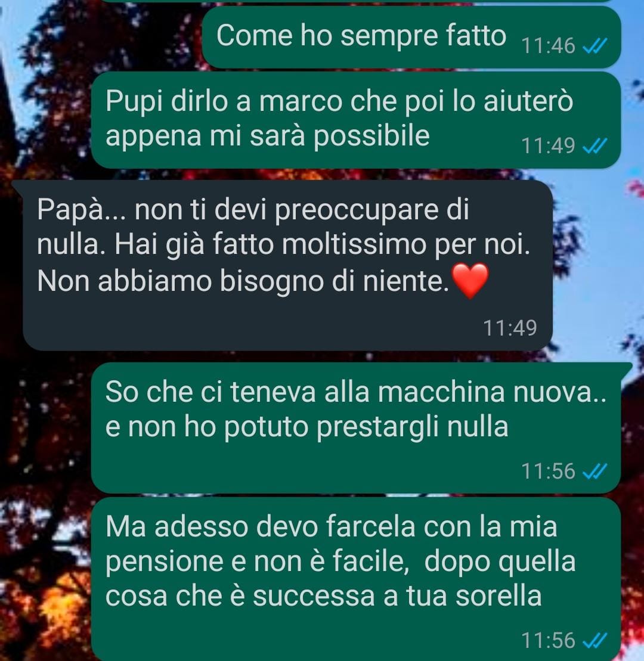Tap the red heart emoji in message
Image resolution: width=644 pixels, height=661 pixels.
(x=470, y=281)
